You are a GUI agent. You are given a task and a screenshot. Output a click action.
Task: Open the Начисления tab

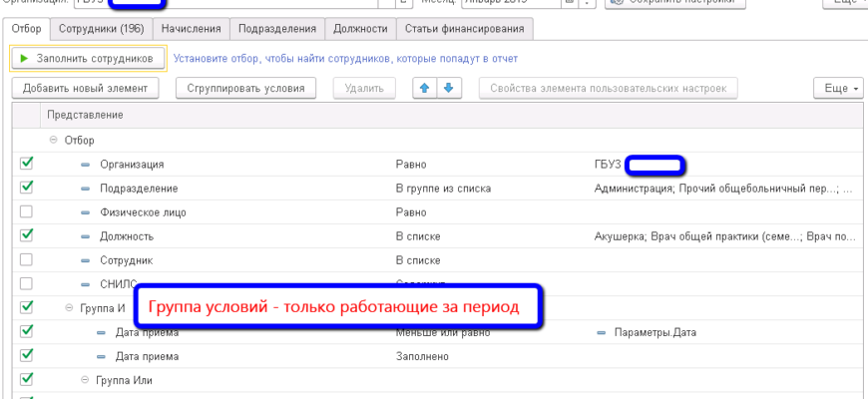[191, 29]
